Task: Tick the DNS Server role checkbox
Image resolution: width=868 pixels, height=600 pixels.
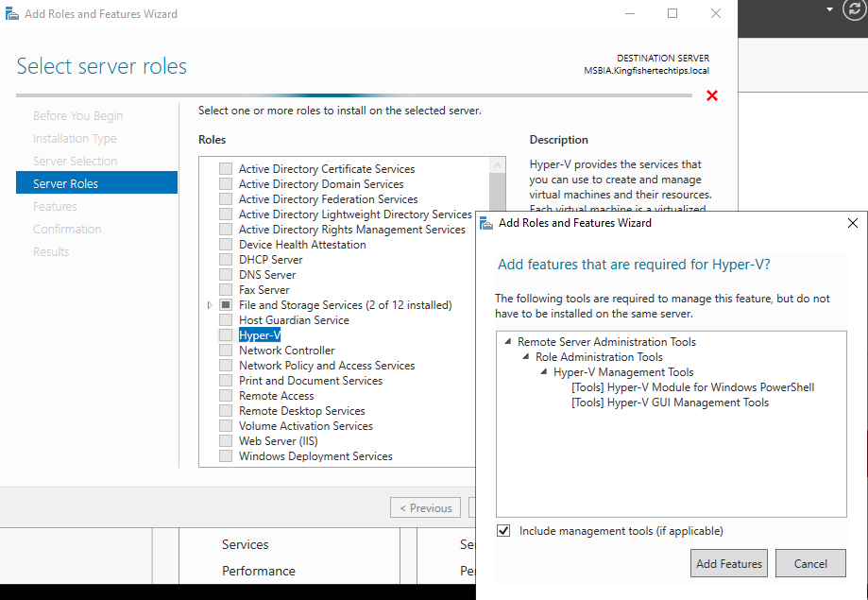Action: [226, 274]
